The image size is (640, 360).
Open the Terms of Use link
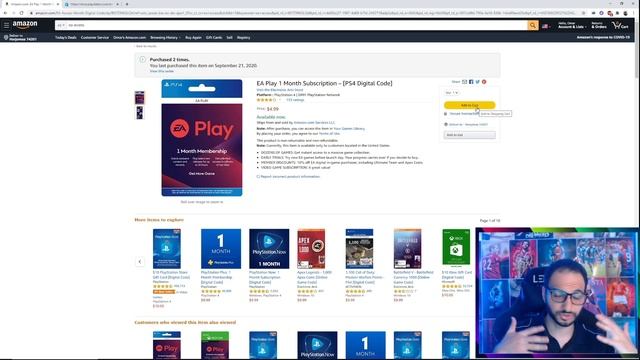pos(329,133)
